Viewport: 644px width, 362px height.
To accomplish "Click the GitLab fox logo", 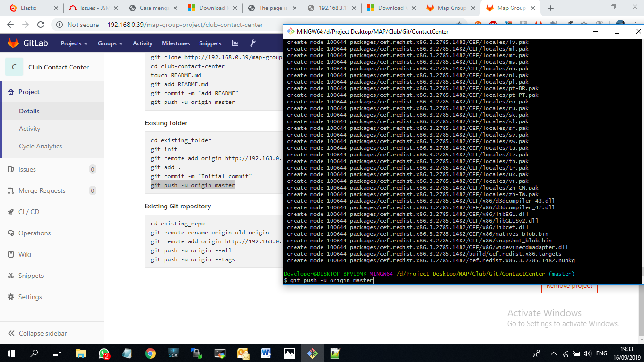I will (x=13, y=43).
